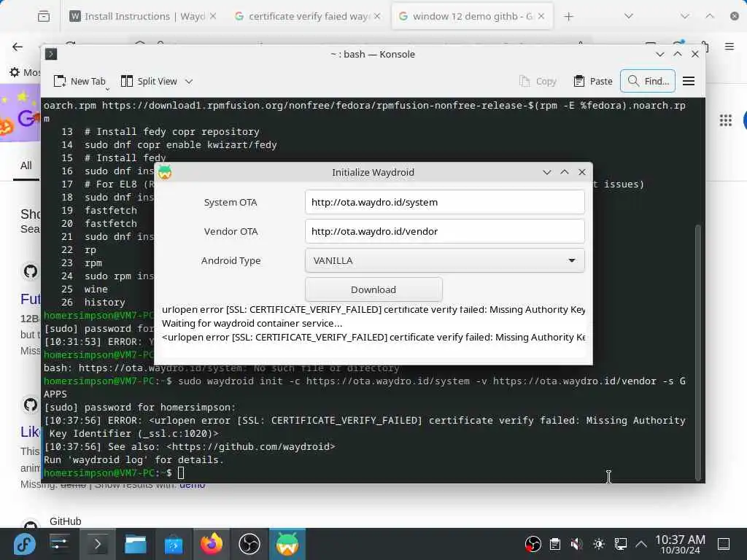Expand hidden system tray icons arrow
The image size is (747, 560).
click(641, 544)
